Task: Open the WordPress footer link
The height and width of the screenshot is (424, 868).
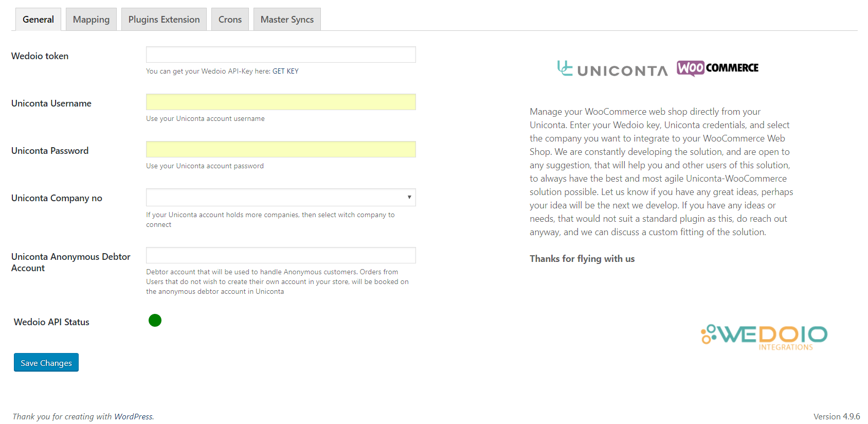Action: point(133,417)
